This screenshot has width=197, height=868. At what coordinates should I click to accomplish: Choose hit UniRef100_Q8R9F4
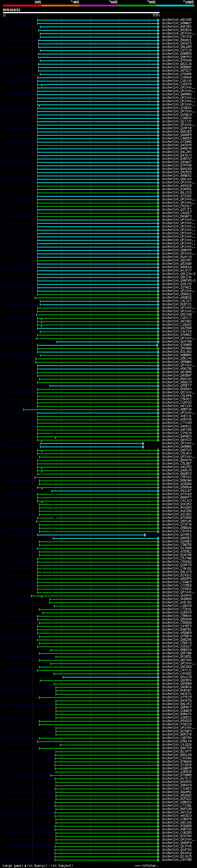pyautogui.click(x=176, y=843)
